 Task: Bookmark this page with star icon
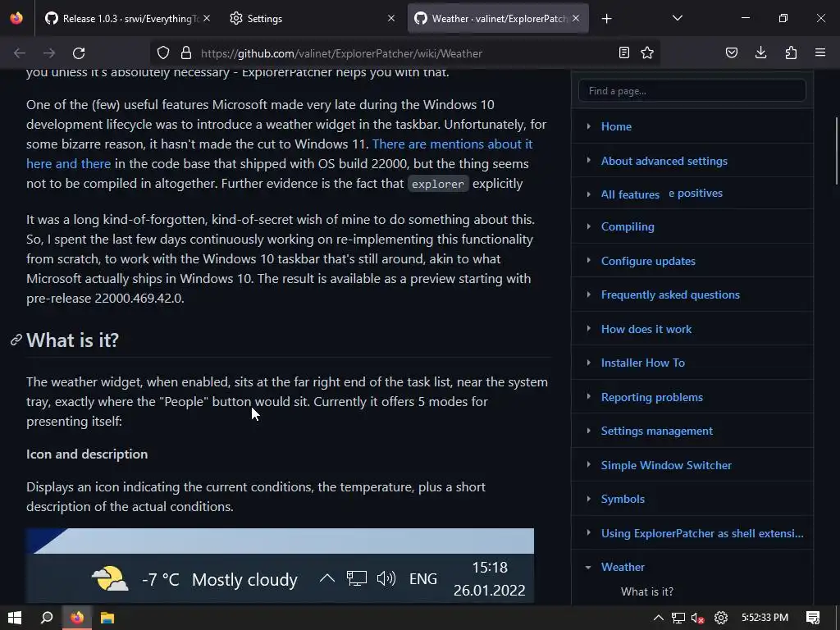click(x=647, y=53)
